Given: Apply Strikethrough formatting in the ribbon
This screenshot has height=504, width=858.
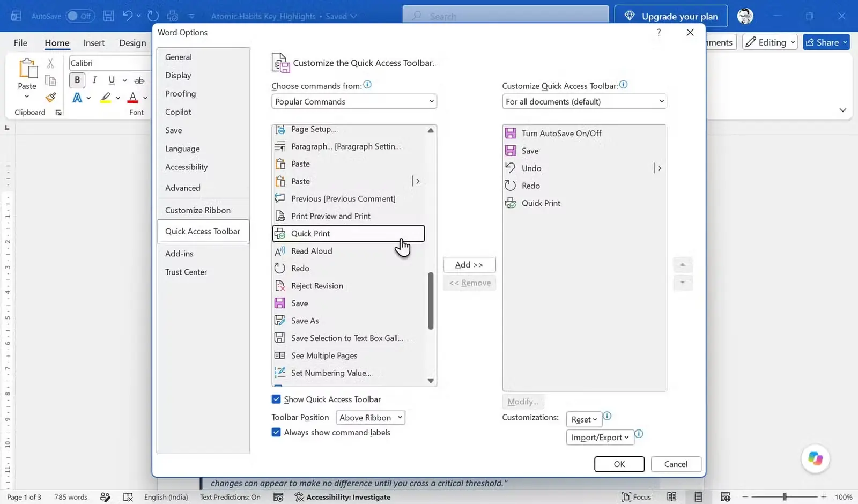Looking at the screenshot, I should [139, 80].
